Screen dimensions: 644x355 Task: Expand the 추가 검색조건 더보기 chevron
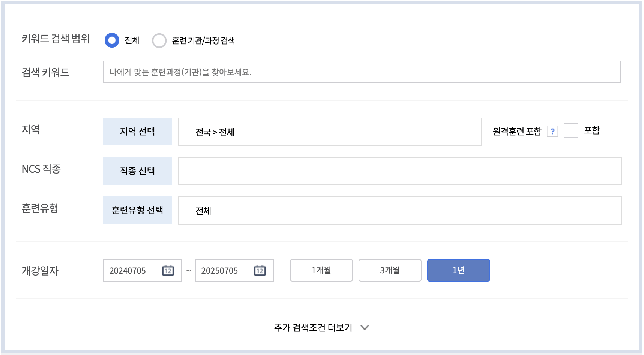(365, 327)
